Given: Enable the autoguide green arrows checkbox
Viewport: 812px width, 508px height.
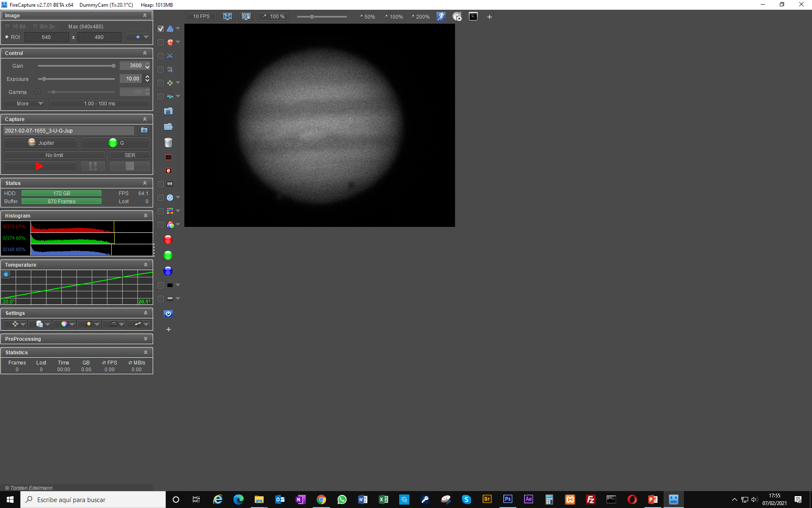Looking at the screenshot, I should click(x=161, y=83).
